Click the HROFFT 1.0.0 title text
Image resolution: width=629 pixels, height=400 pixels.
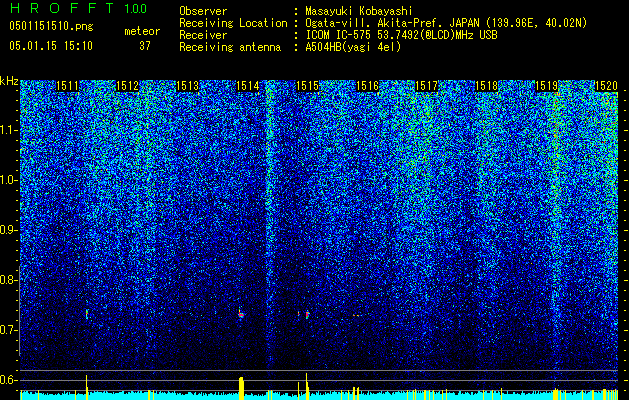(78, 8)
